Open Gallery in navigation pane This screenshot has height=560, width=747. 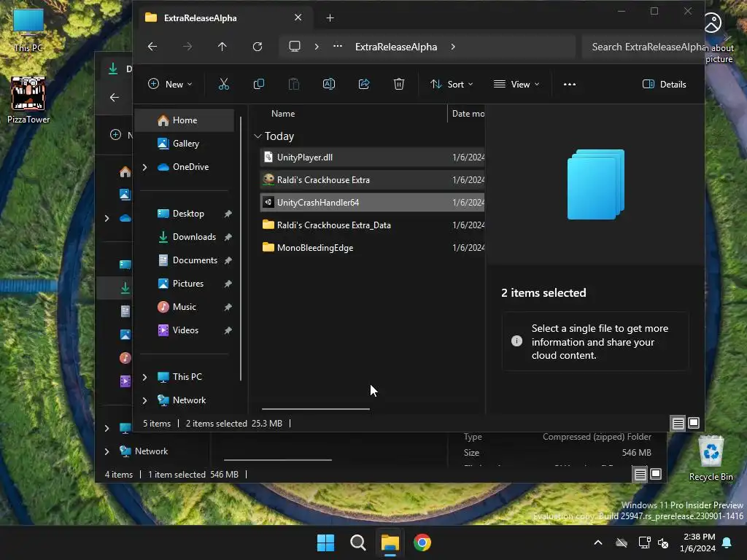point(185,144)
